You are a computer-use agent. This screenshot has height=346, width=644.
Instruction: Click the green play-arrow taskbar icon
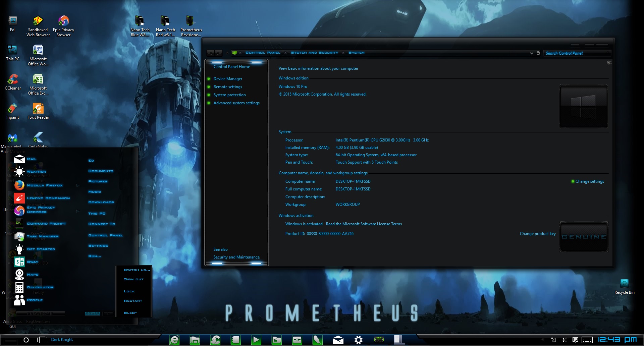256,340
